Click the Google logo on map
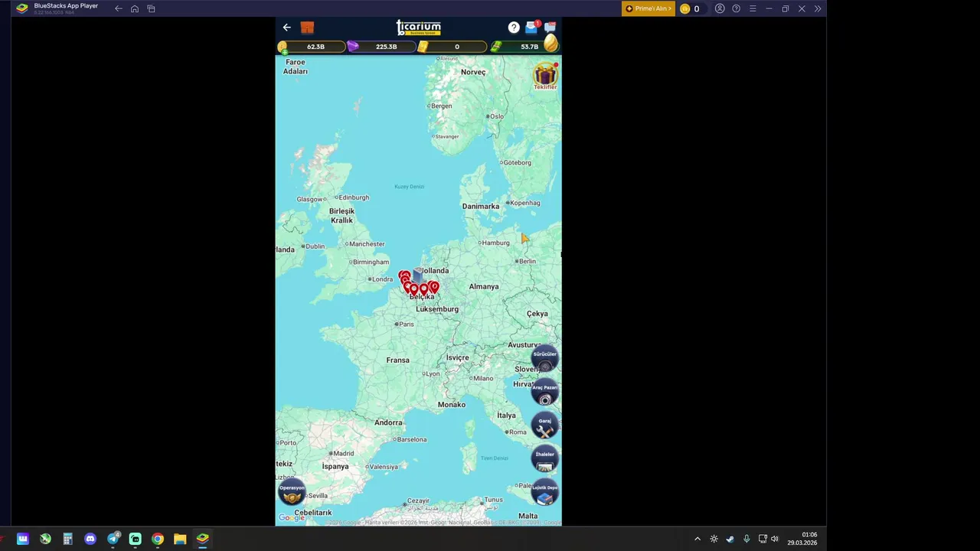 click(x=292, y=518)
